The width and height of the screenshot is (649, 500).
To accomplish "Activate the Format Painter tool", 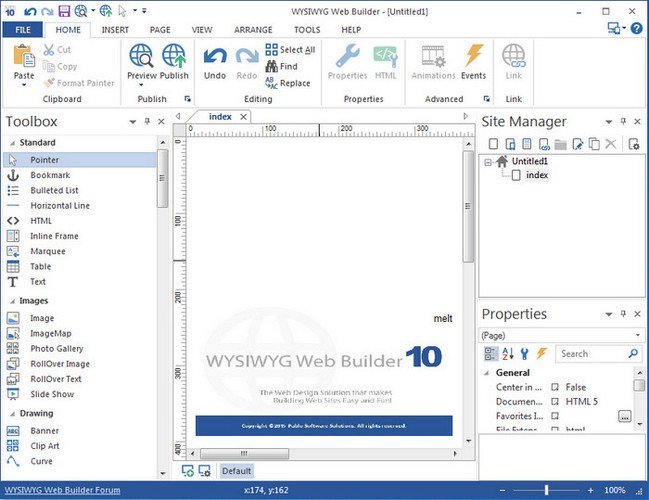I will coord(79,83).
